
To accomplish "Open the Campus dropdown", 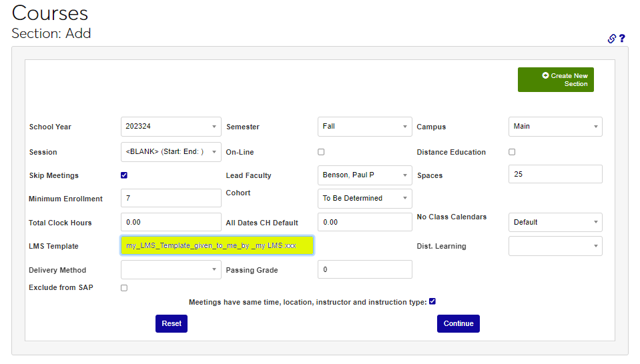I will 555,127.
